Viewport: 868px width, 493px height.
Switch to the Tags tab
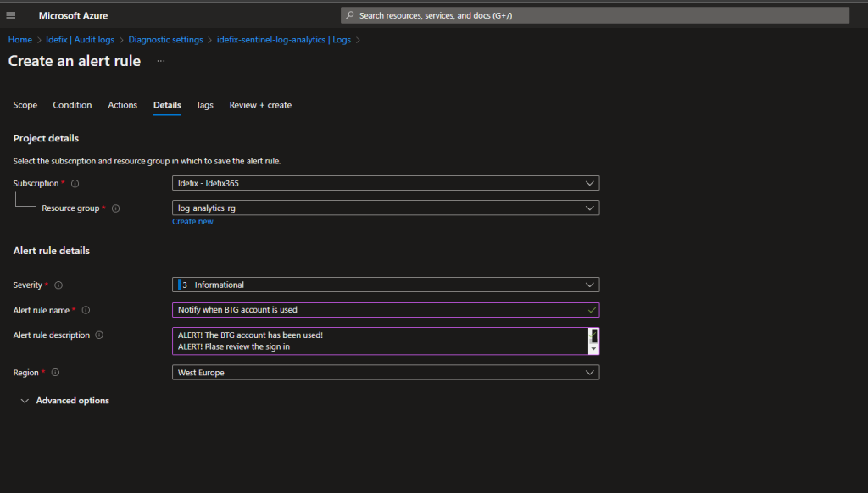tap(204, 105)
